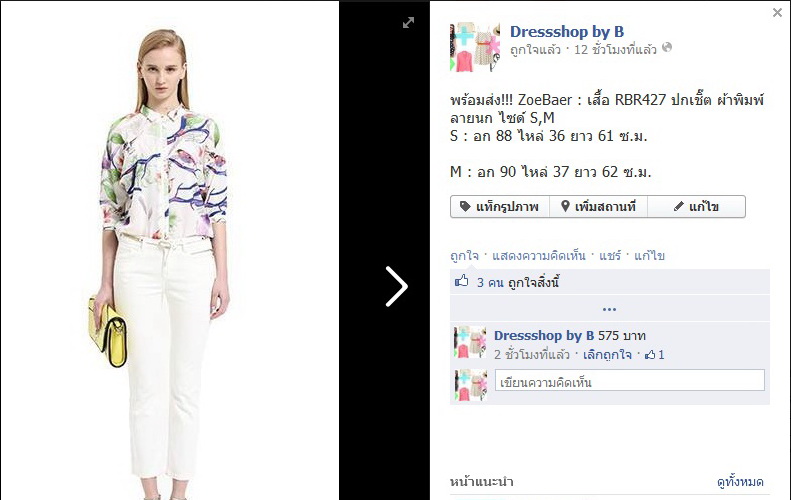The width and height of the screenshot is (791, 500).
Task: Click เลิกถูกใจ to unlike the comment
Action: tap(607, 355)
